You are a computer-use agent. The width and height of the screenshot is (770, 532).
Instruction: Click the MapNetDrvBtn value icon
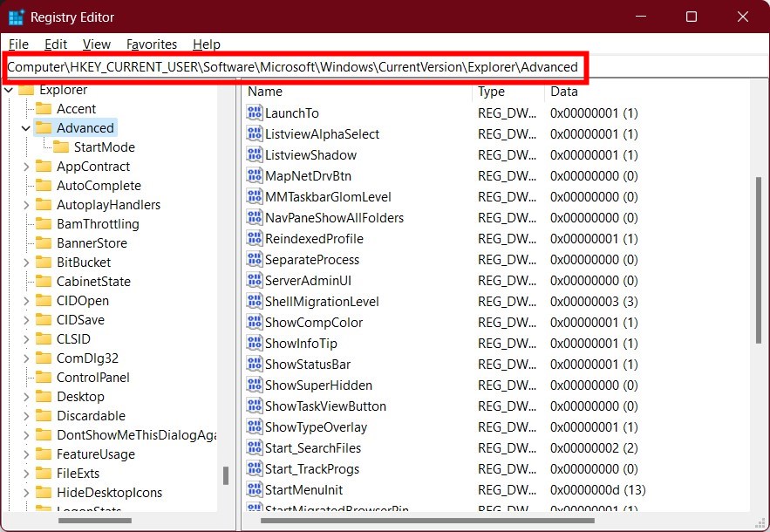click(255, 175)
